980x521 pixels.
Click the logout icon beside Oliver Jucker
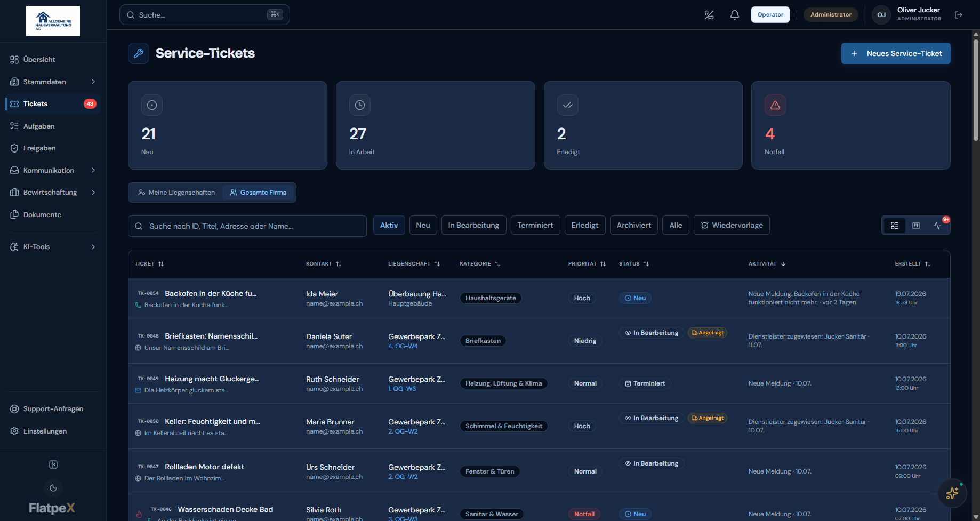click(959, 15)
